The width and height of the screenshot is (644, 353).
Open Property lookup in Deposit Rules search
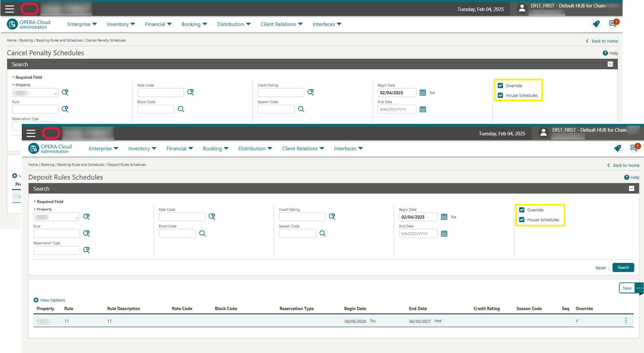point(86,217)
